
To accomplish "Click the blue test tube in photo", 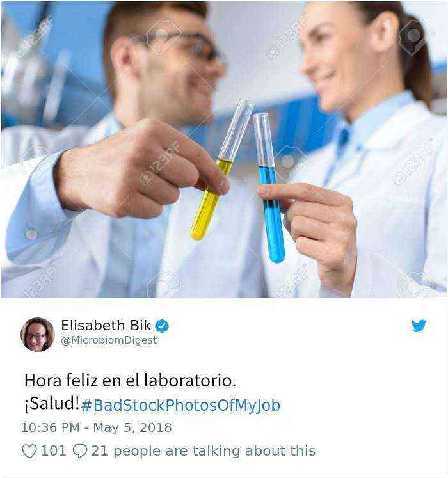I will [x=269, y=187].
